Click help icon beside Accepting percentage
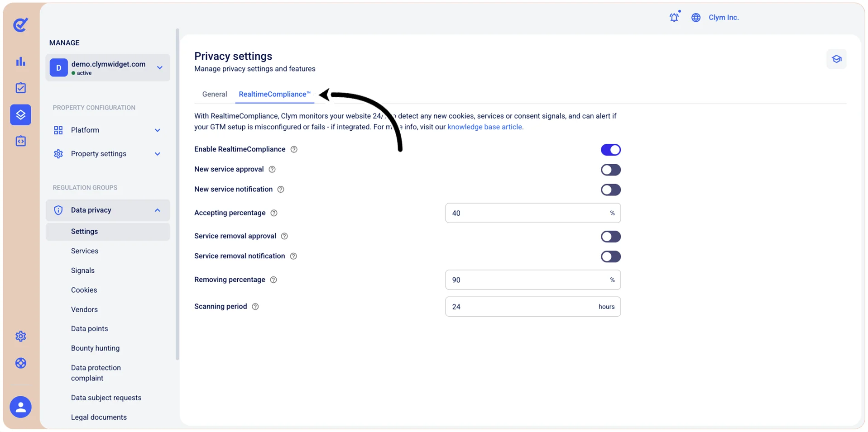This screenshot has height=432, width=868. pyautogui.click(x=274, y=213)
